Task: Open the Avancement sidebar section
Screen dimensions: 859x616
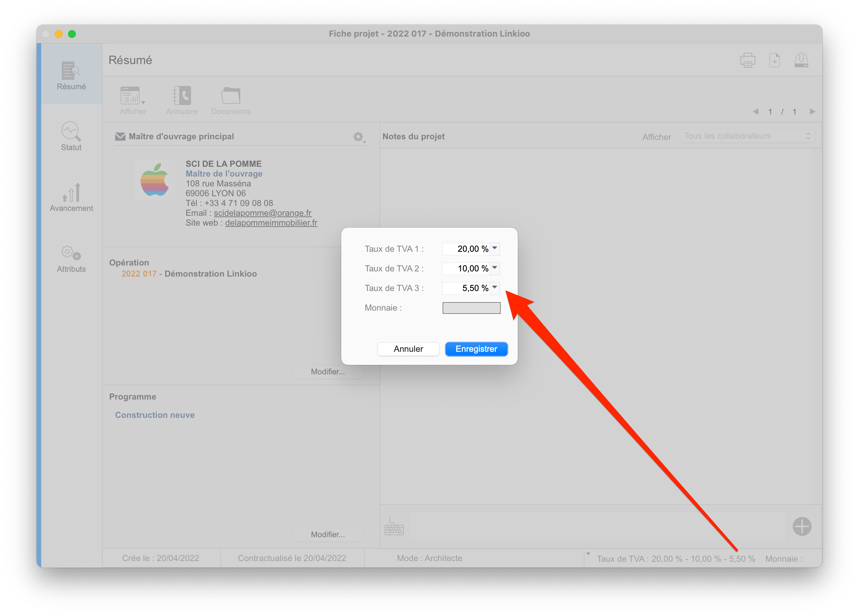Action: pos(71,197)
